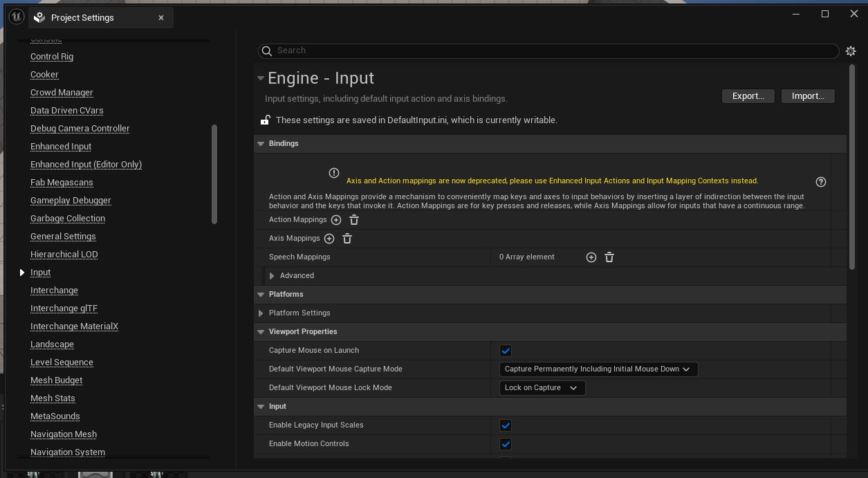868x478 pixels.
Task: Add an Action Mapping with plus icon
Action: pyautogui.click(x=336, y=220)
